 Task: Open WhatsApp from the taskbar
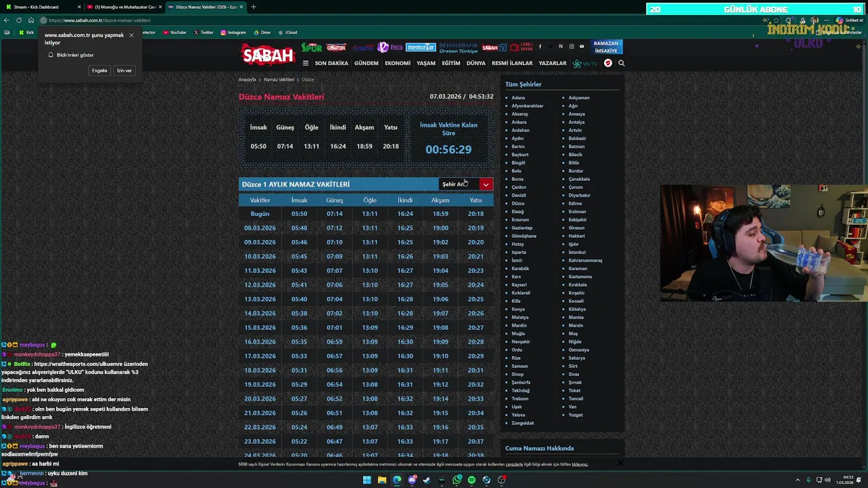457,480
